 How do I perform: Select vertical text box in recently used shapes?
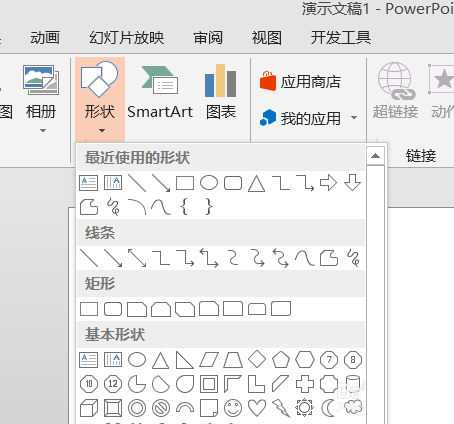pyautogui.click(x=113, y=183)
